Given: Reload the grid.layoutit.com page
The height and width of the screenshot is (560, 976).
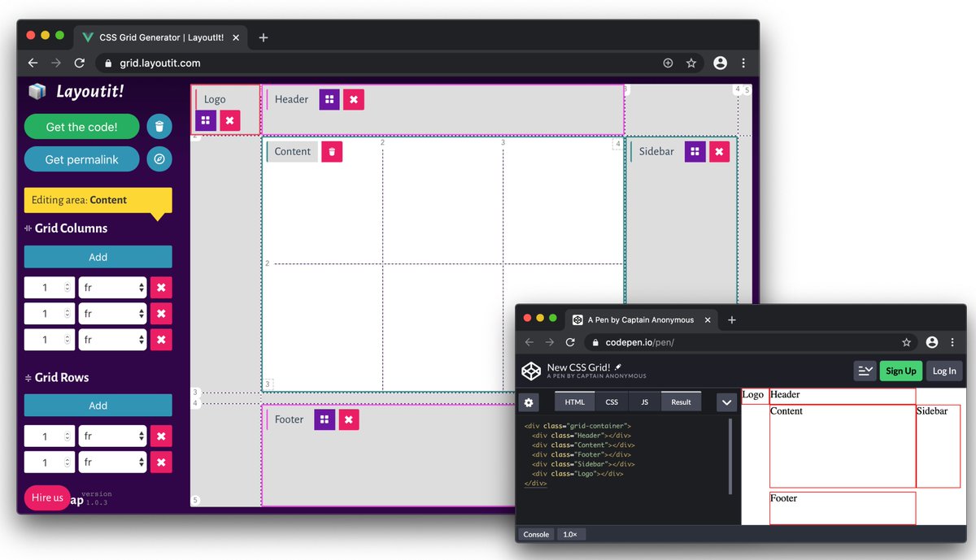Looking at the screenshot, I should click(x=80, y=63).
